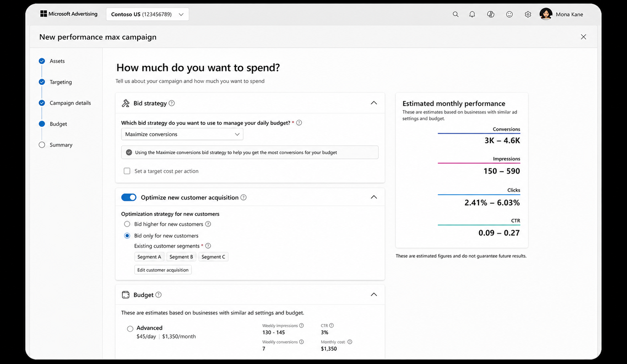Click the help icon next to CTR under Budget
This screenshot has width=627, height=364.
point(332,326)
